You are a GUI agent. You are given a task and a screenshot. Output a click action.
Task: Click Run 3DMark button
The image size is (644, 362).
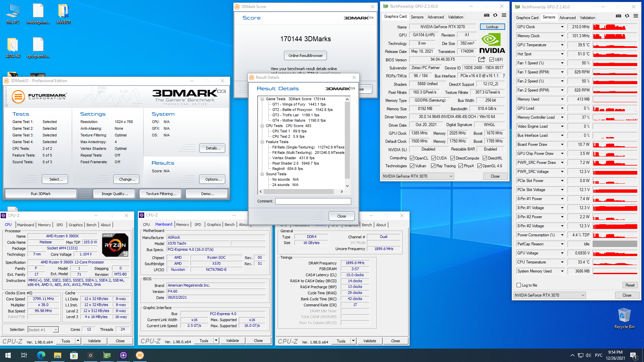tap(41, 194)
